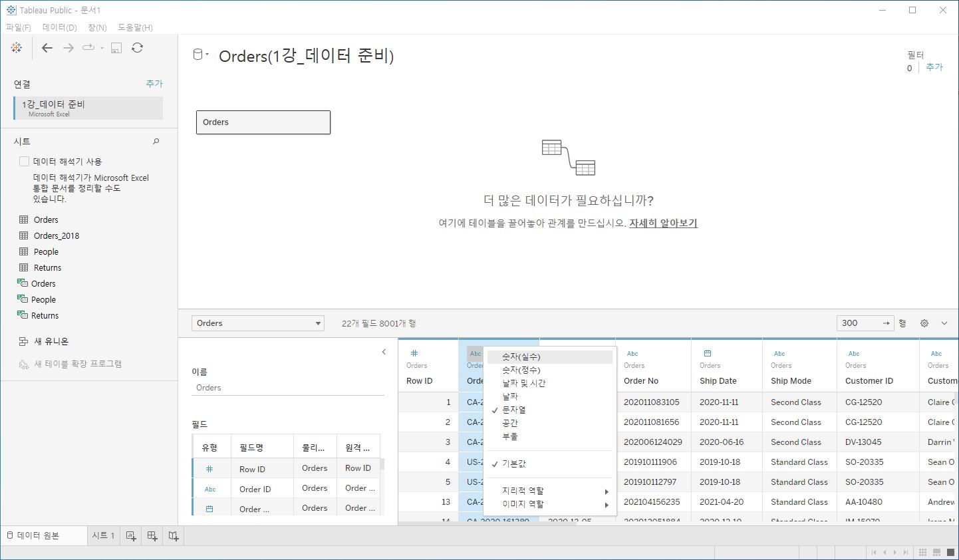
Task: Select the 1강_데이터 준비 Excel connection
Action: tap(88, 108)
